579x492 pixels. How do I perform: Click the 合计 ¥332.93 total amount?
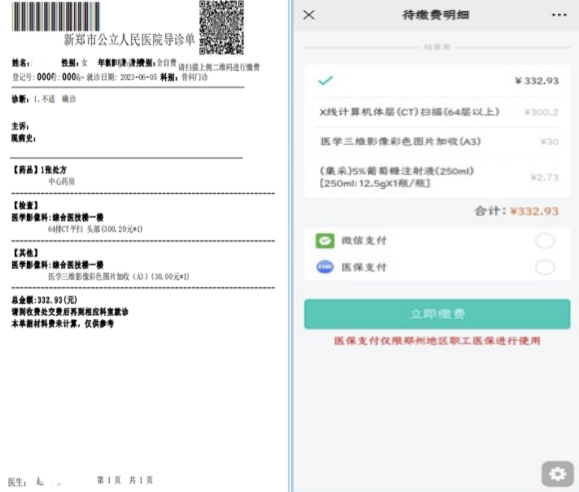517,211
